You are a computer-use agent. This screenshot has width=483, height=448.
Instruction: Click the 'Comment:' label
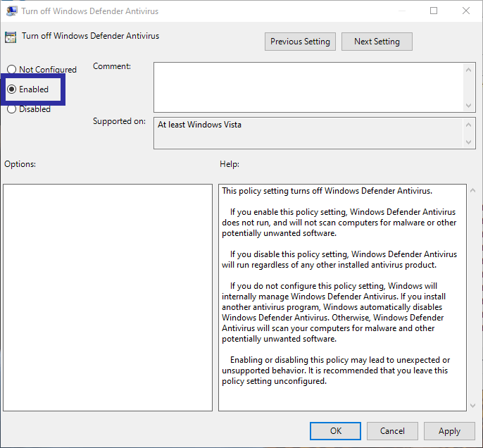coord(112,66)
